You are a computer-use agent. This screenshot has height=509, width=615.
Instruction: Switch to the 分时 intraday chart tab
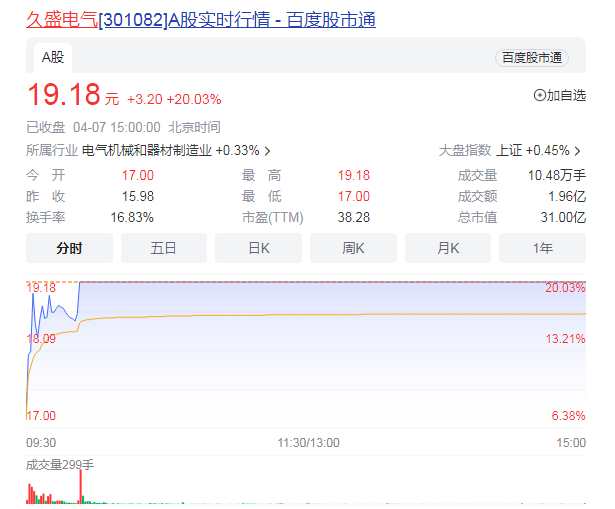point(69,248)
